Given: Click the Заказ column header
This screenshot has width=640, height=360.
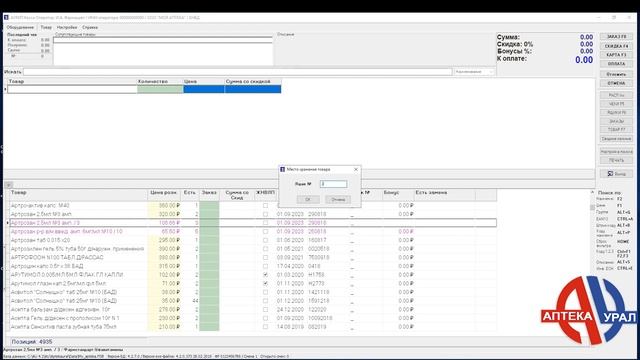Looking at the screenshot, I should 209,195.
